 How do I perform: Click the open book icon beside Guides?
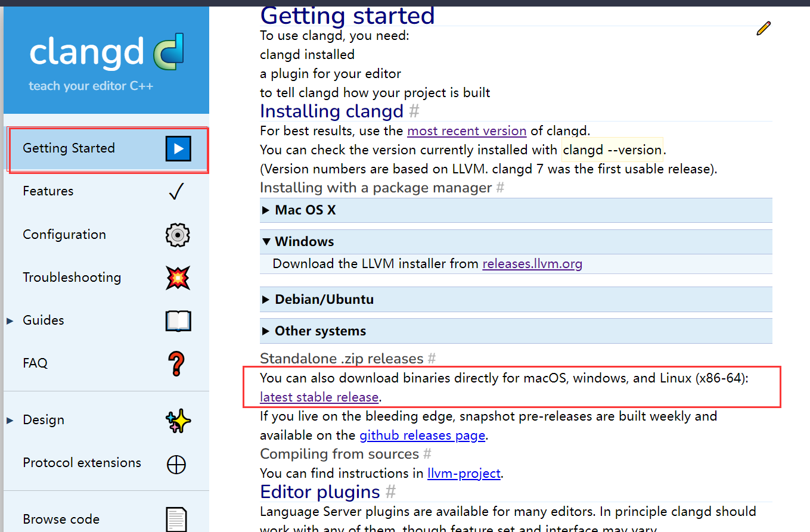tap(178, 321)
